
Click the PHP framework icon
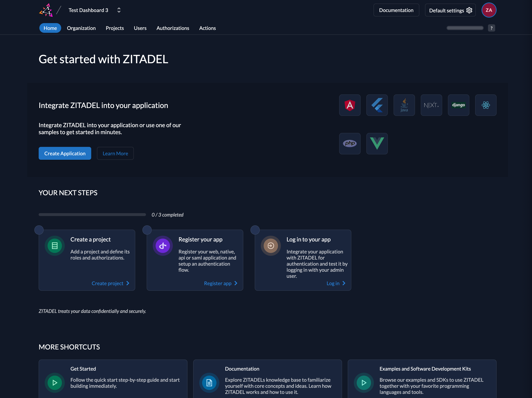tap(350, 143)
